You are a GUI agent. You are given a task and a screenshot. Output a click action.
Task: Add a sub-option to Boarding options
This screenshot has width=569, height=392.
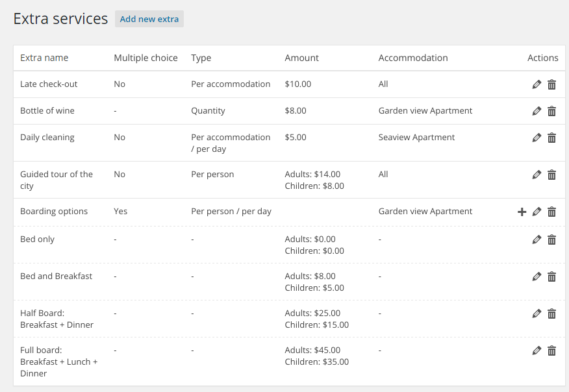[x=522, y=212]
